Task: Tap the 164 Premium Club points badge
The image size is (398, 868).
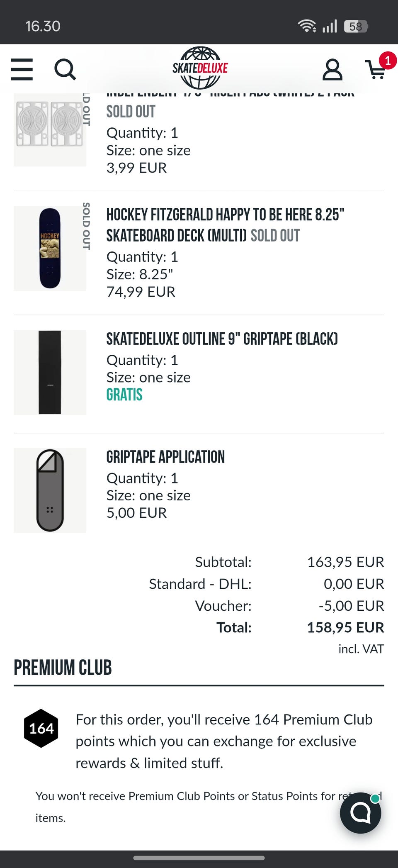Action: tap(41, 728)
